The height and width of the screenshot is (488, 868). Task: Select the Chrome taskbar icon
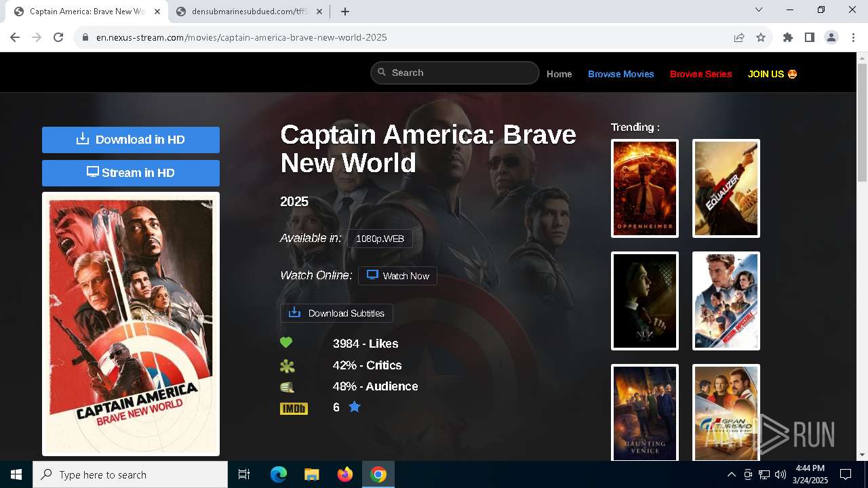[378, 474]
